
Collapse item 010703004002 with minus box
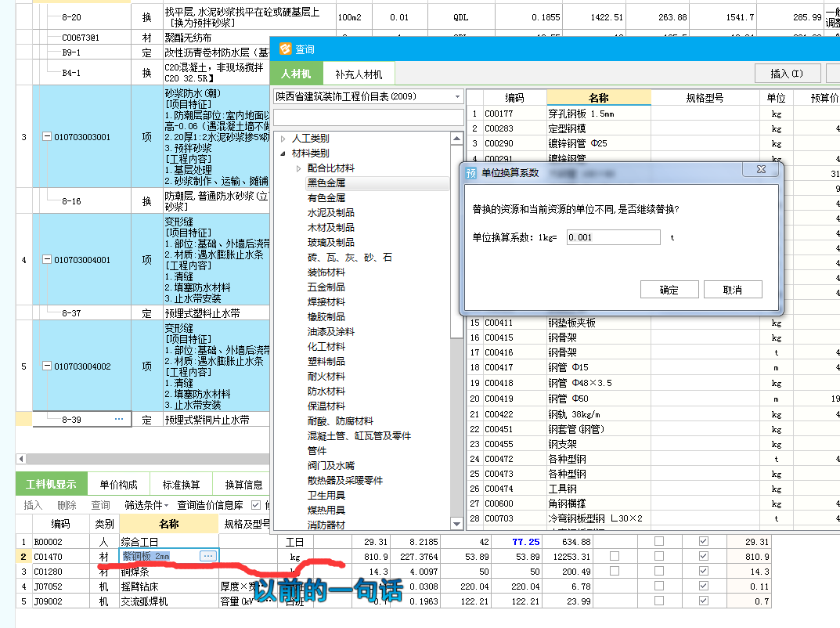point(47,366)
